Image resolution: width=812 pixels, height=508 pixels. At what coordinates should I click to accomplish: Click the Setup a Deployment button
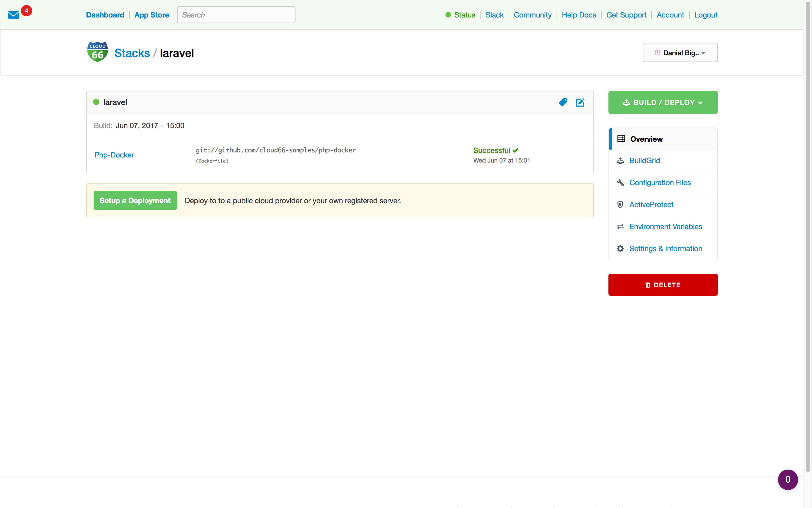coord(135,201)
